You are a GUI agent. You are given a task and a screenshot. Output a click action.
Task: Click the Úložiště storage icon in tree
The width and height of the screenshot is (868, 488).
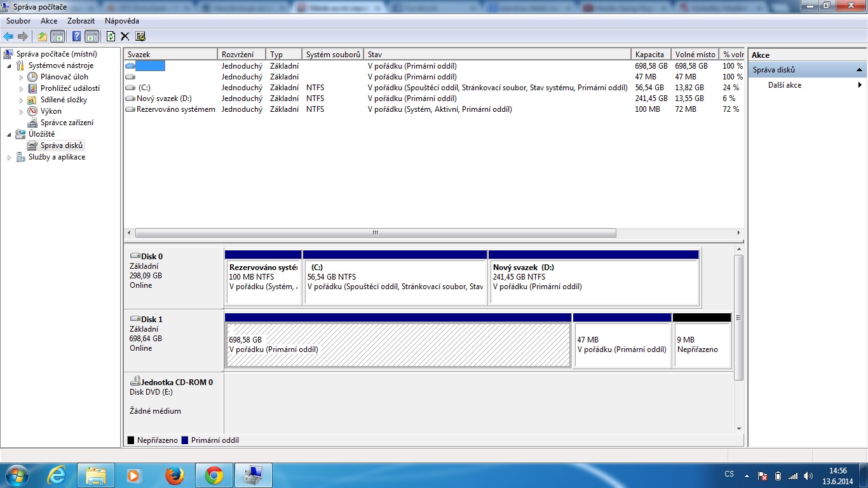coord(20,134)
